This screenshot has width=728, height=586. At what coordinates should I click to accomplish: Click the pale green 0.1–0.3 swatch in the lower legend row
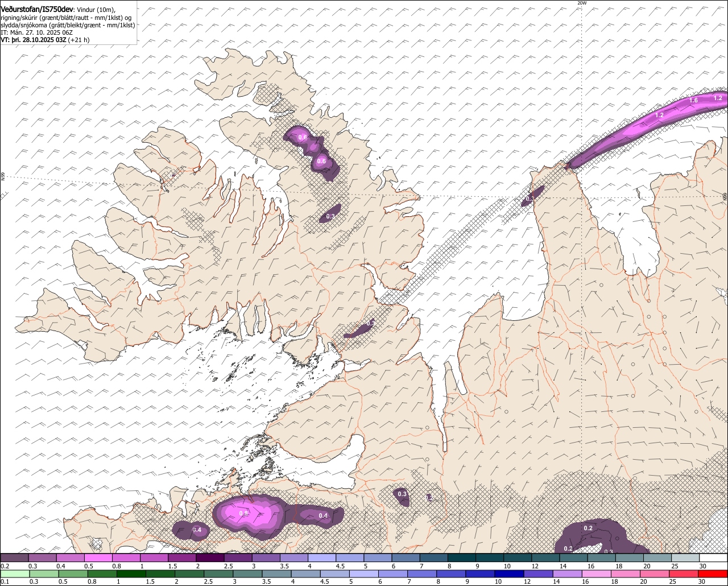[15, 573]
